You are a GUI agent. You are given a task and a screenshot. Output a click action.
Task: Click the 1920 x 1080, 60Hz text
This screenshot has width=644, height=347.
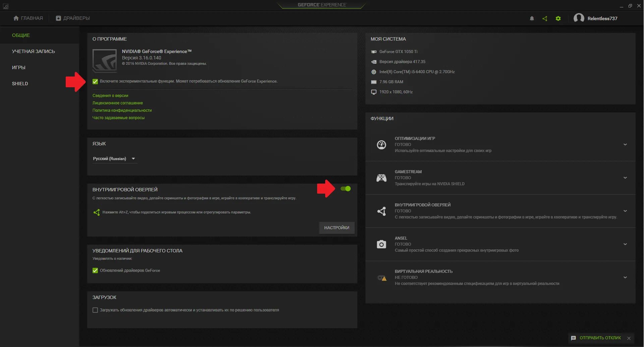pyautogui.click(x=396, y=92)
